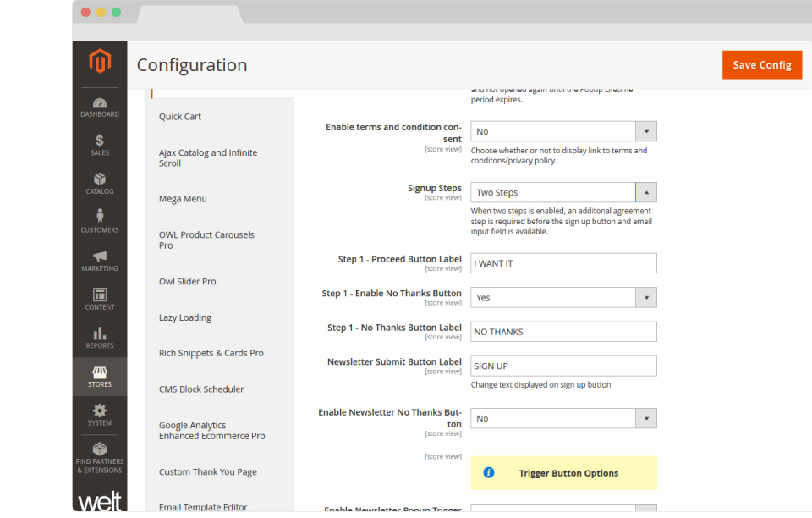The image size is (812, 518).
Task: Select Quick Cart in the settings list
Action: [180, 117]
